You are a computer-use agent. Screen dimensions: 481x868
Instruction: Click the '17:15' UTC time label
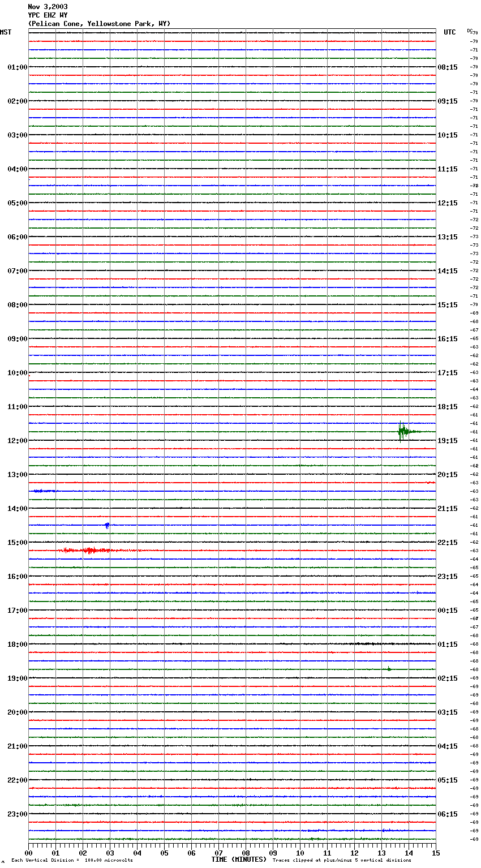pyautogui.click(x=448, y=373)
